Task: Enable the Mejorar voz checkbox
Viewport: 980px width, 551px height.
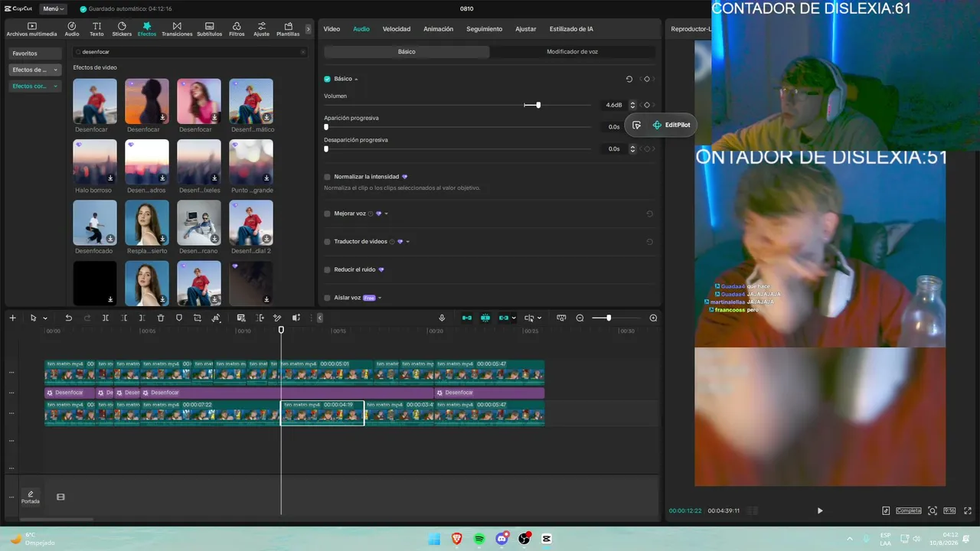Action: [x=327, y=214]
